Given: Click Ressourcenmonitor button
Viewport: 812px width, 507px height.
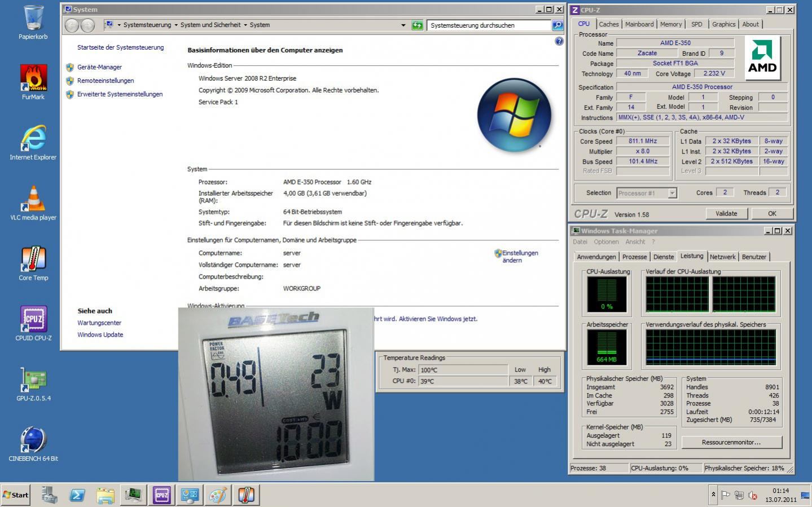Looking at the screenshot, I should coord(731,442).
